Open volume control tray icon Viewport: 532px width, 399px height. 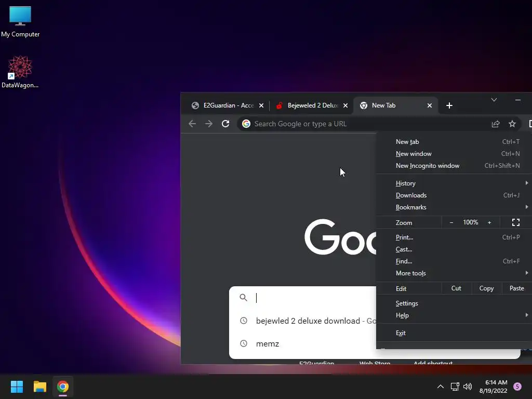468,387
